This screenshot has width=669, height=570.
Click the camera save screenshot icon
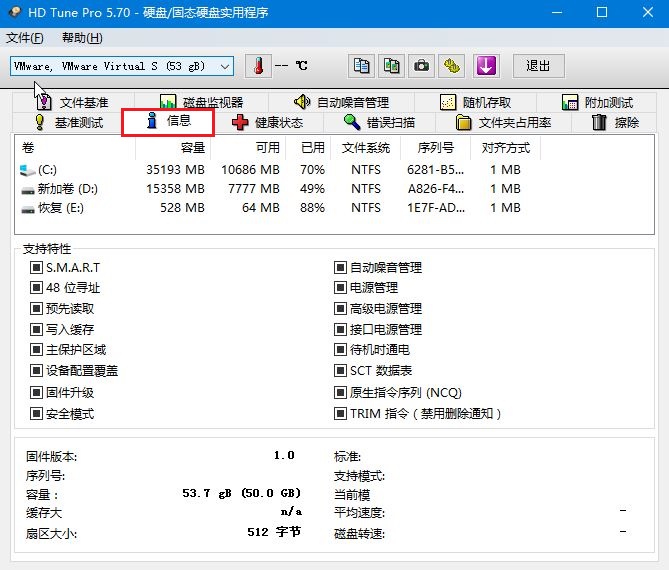click(422, 66)
